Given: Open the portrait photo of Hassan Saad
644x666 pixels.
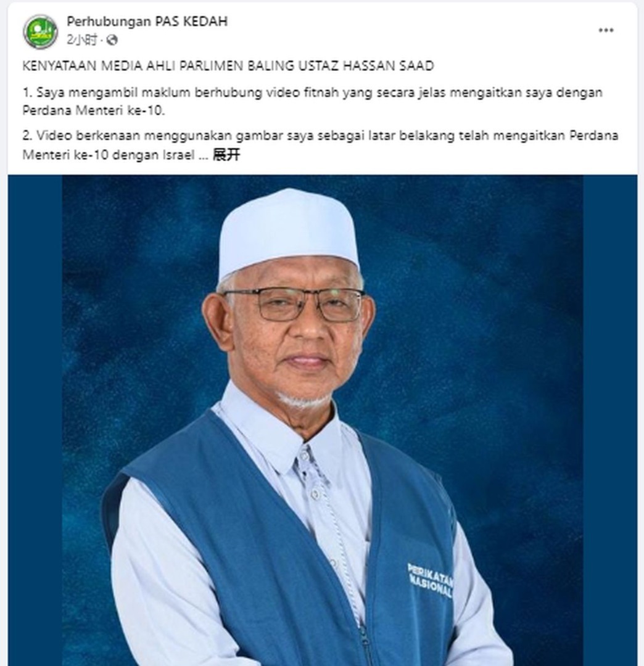Looking at the screenshot, I should [323, 421].
